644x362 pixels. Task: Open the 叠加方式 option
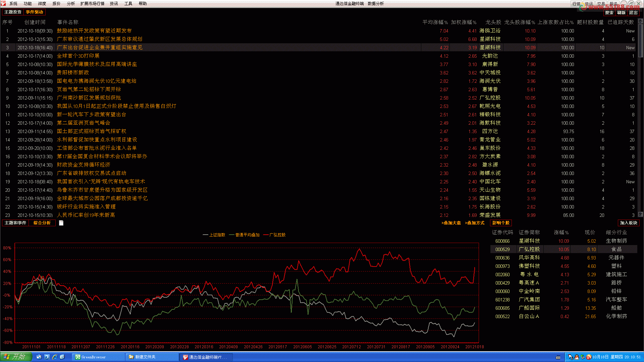[x=475, y=223]
